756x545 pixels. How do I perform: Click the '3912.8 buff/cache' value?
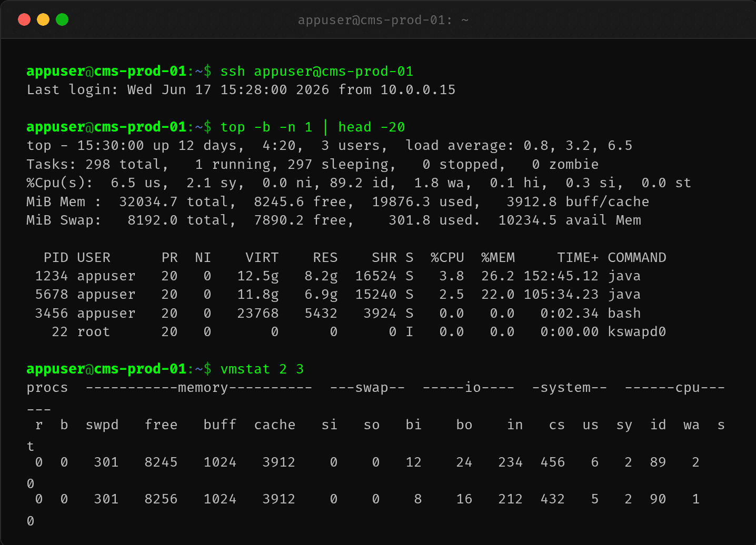pos(578,201)
